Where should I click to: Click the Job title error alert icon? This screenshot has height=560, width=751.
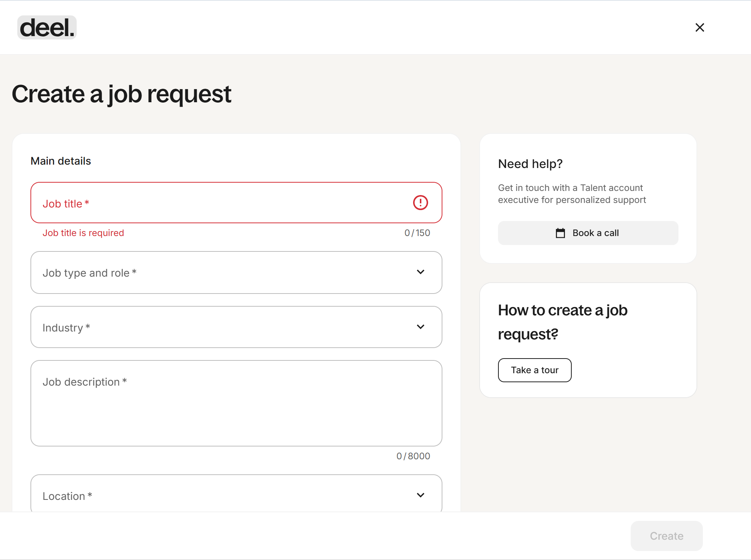click(420, 203)
